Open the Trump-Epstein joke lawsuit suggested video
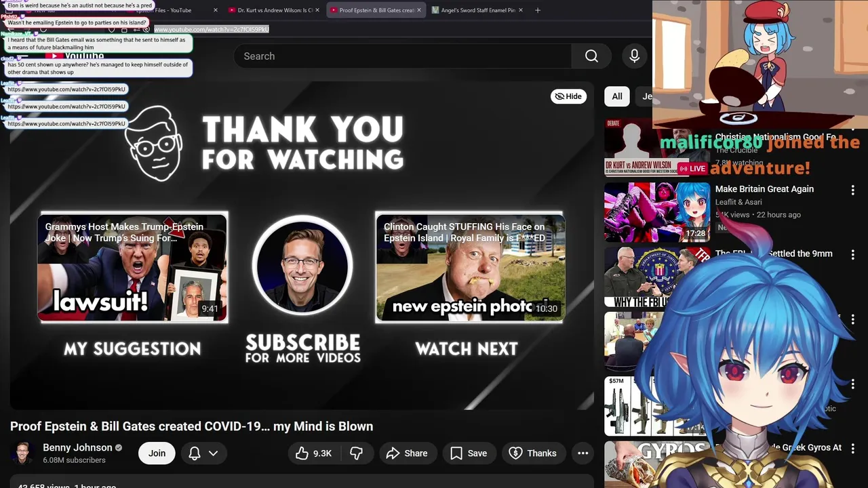Screen dimensions: 868x488 click(x=132, y=267)
